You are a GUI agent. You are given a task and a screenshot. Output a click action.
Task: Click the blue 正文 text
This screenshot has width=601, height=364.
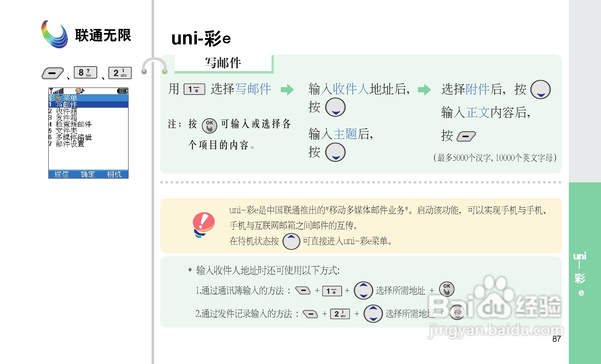[x=477, y=113]
